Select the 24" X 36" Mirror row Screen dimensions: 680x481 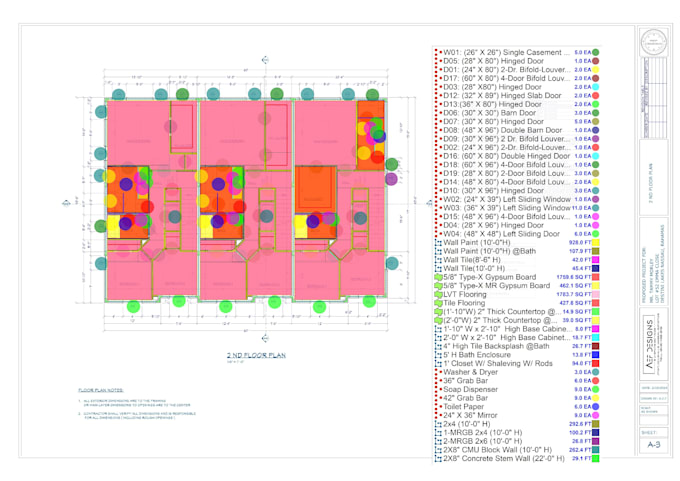(517, 416)
